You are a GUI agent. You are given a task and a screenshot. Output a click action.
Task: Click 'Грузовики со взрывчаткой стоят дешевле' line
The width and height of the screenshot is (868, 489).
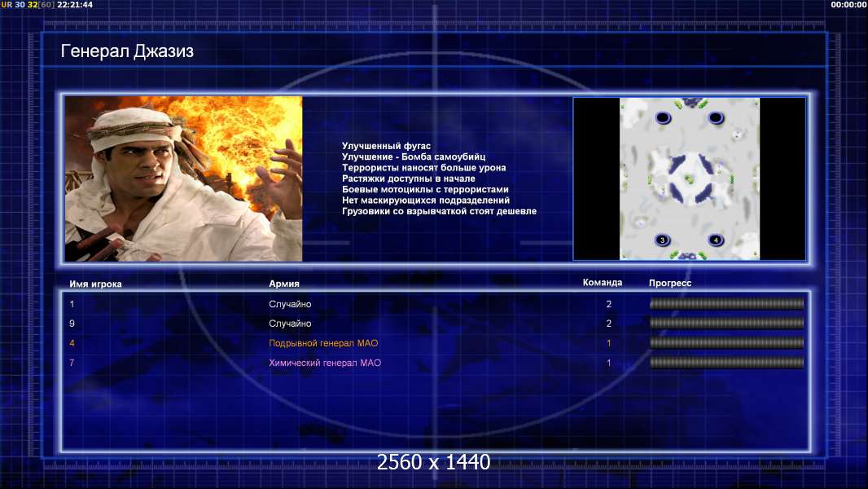pyautogui.click(x=439, y=211)
